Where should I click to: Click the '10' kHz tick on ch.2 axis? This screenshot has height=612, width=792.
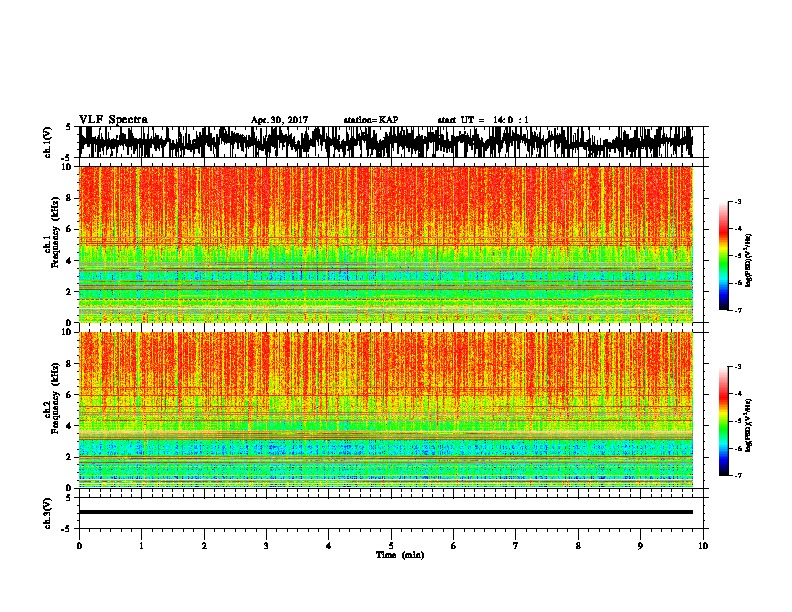(x=68, y=332)
